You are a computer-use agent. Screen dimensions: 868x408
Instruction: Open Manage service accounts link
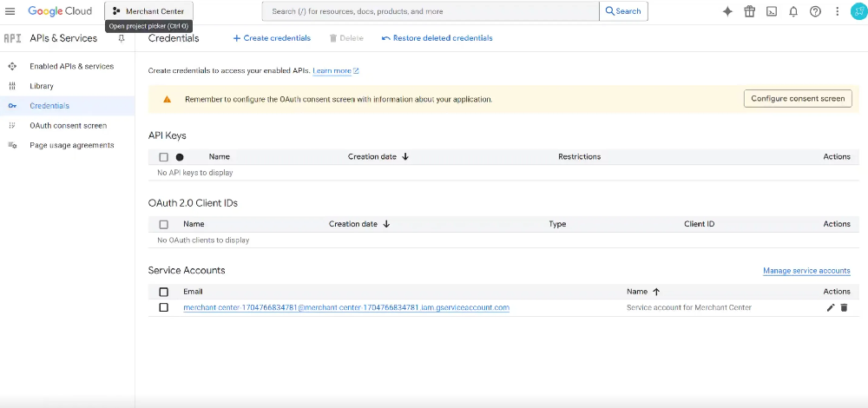pos(806,271)
